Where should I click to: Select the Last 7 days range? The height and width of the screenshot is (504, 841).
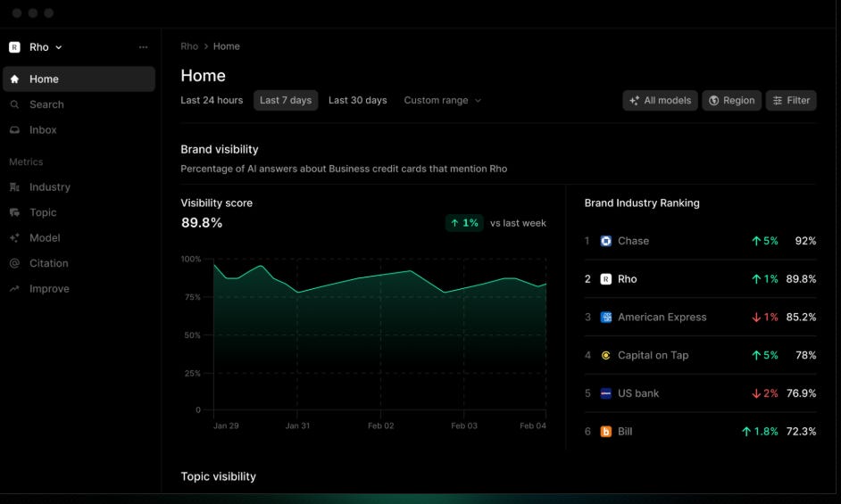pos(286,100)
